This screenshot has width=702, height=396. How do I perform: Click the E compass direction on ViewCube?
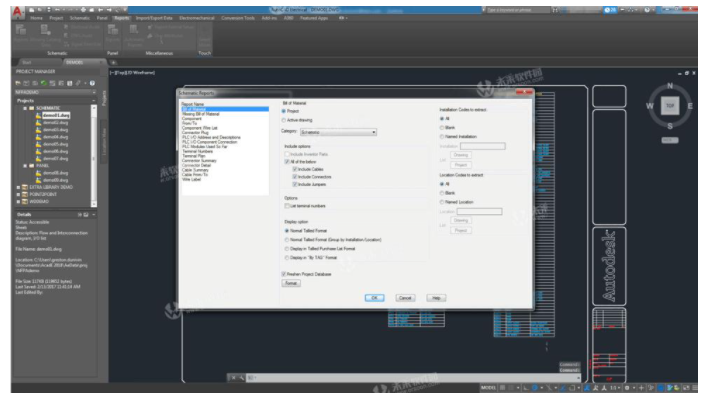click(x=690, y=106)
